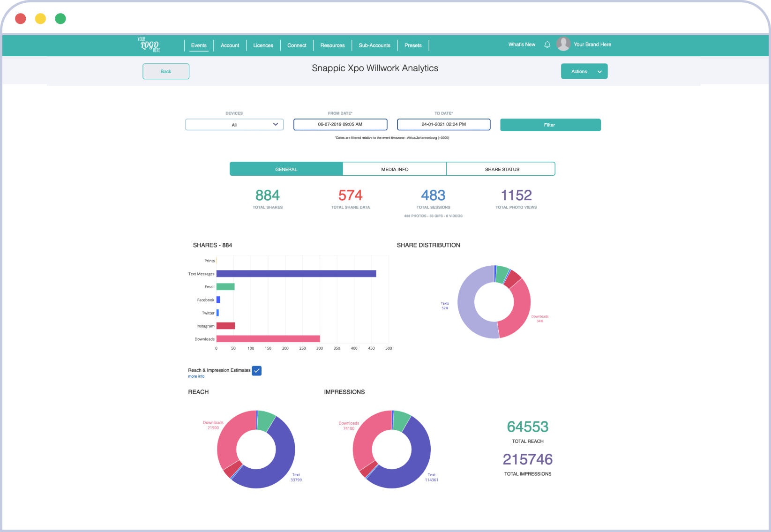
Task: Click the Facebook bar in Shares chart
Action: [x=218, y=300]
